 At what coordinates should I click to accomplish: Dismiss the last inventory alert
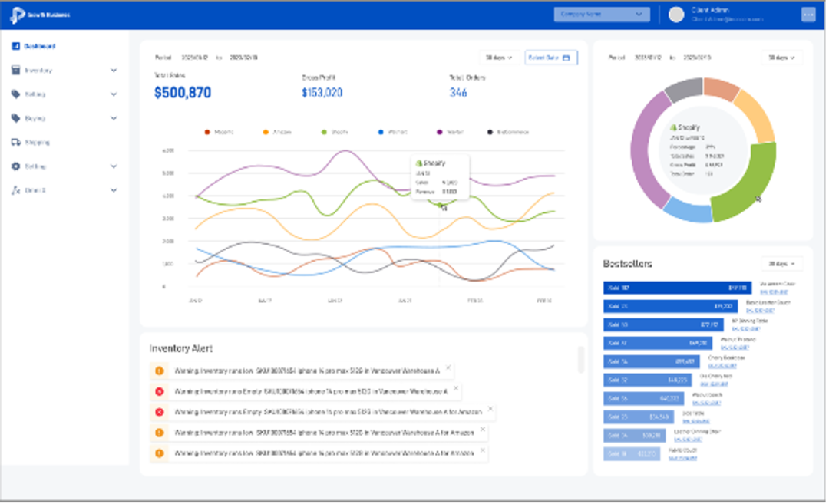click(x=483, y=450)
